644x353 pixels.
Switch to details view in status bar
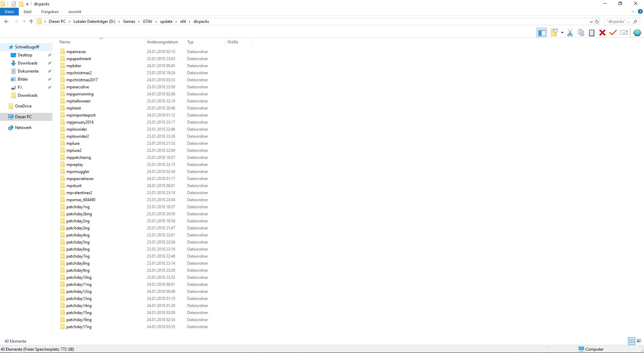[631, 341]
